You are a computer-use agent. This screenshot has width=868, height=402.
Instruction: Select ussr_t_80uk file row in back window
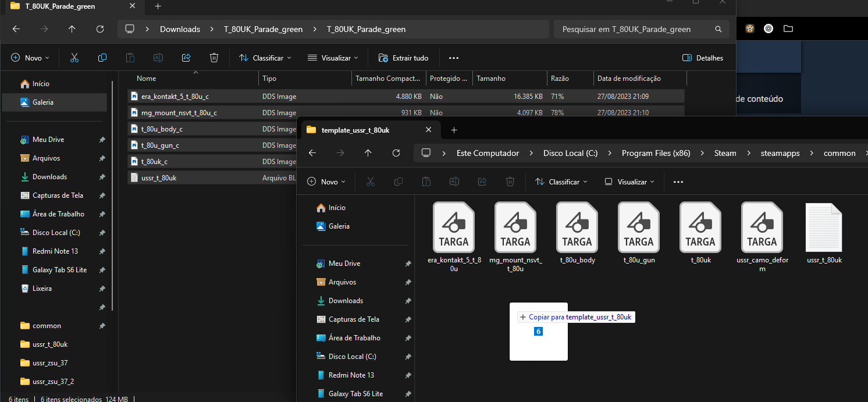pyautogui.click(x=212, y=178)
